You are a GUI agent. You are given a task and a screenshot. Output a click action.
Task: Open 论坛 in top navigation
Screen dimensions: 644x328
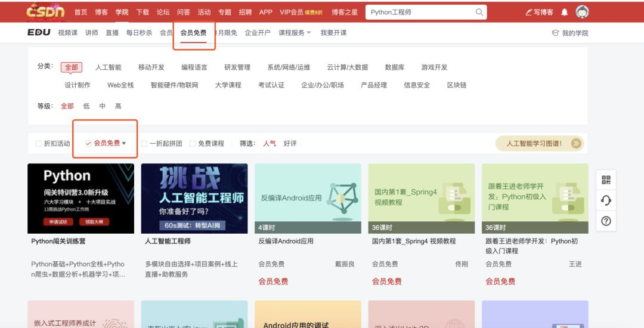point(163,13)
